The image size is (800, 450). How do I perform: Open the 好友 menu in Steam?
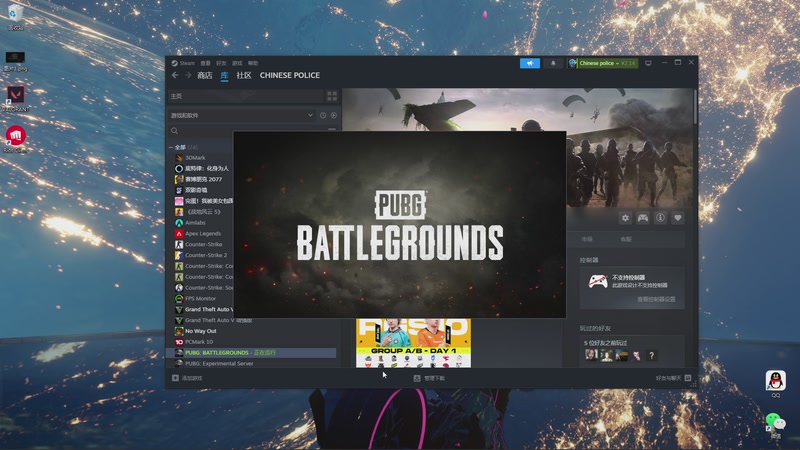(x=221, y=63)
